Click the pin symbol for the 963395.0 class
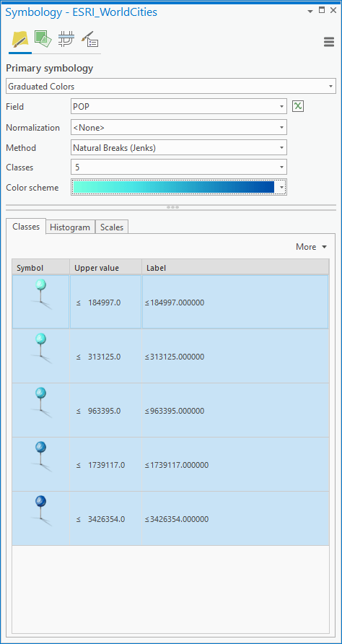 [41, 402]
